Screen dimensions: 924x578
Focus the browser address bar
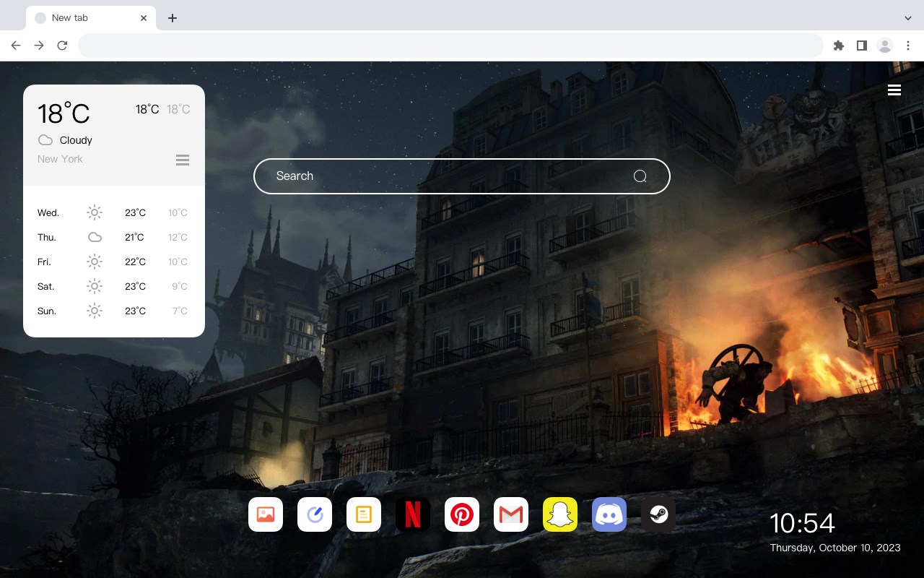pos(450,46)
